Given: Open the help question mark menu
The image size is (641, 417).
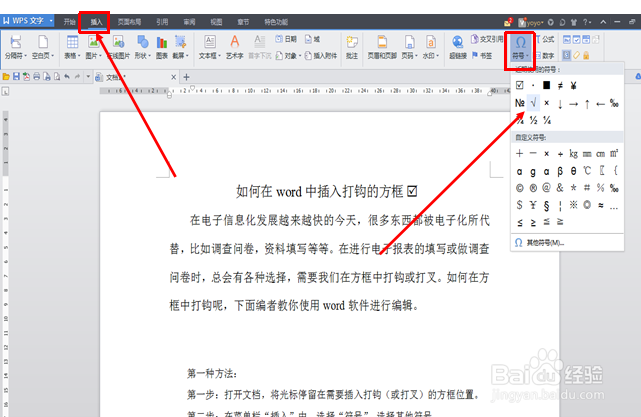Looking at the screenshot, I should pos(587,22).
